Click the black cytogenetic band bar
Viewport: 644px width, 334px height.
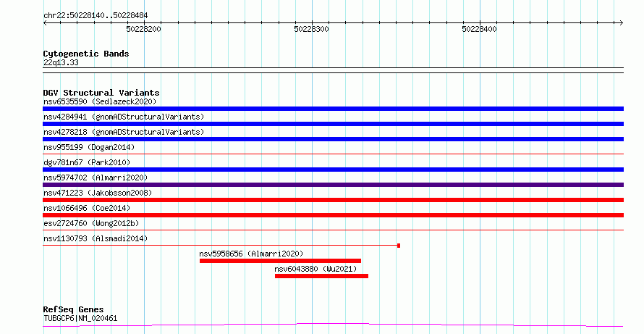[333, 70]
